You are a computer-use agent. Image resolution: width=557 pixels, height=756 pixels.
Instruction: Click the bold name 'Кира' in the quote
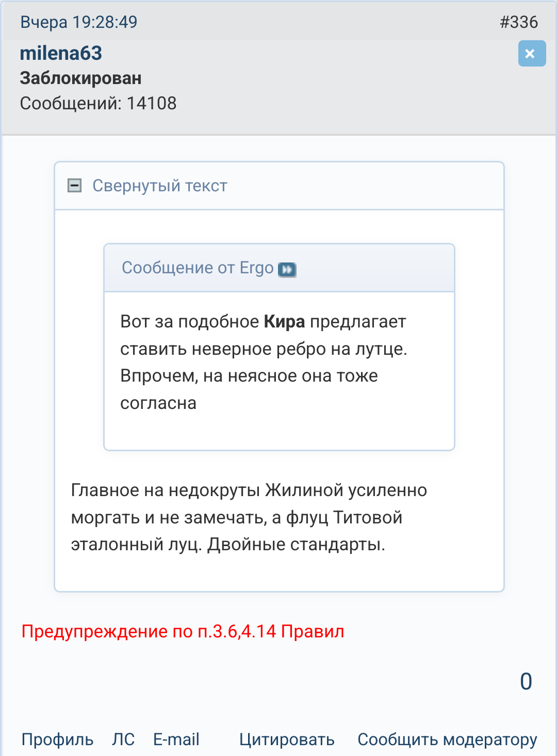[x=284, y=322]
